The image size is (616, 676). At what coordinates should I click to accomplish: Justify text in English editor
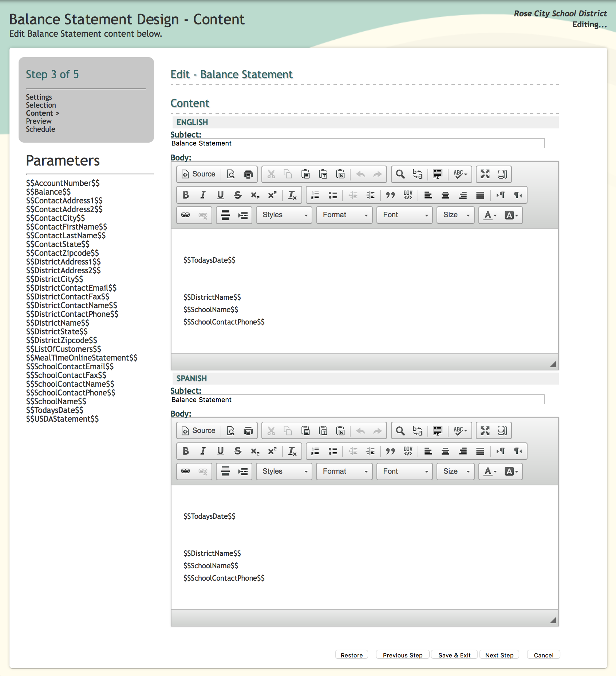click(480, 195)
